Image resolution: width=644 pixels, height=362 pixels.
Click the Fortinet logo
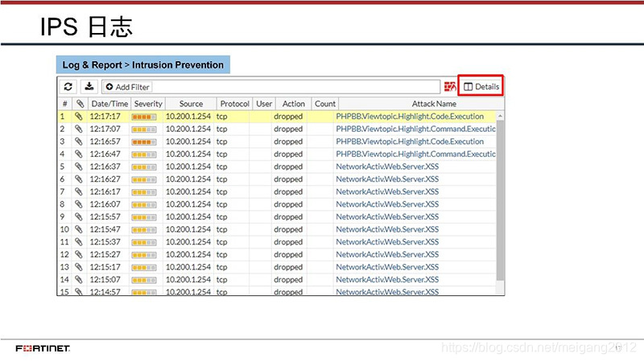pyautogui.click(x=43, y=348)
